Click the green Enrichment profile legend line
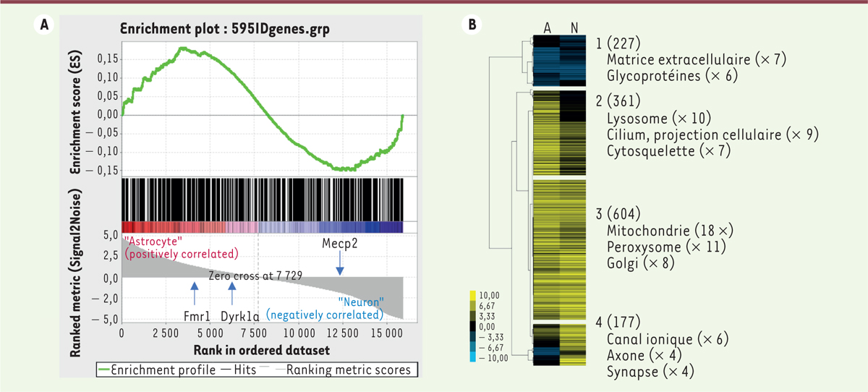Image resolution: width=868 pixels, height=392 pixels. 109,370
